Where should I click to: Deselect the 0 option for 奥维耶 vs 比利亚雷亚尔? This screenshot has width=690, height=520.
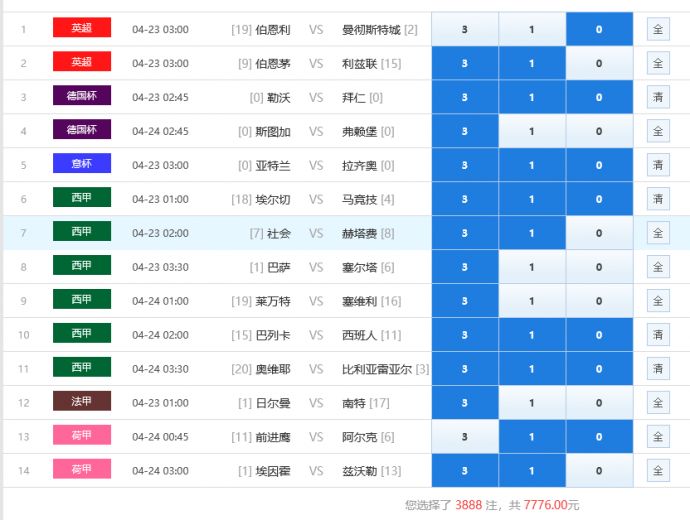(599, 369)
